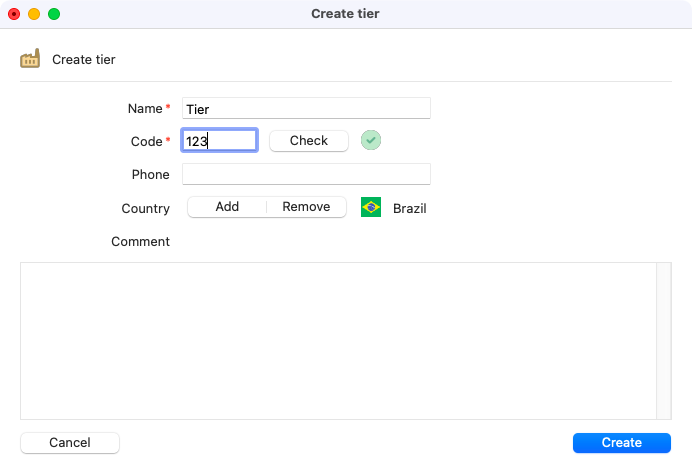
Task: Click the Country label
Action: coord(146,208)
